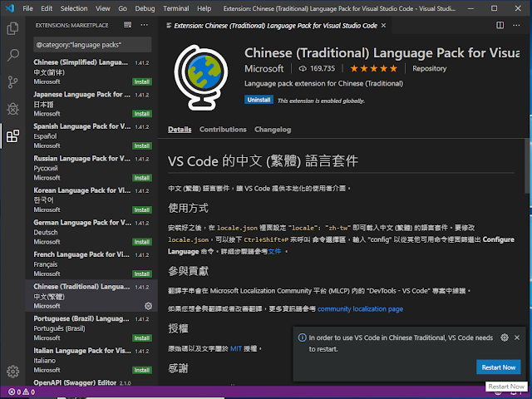
Task: Install German Language Pack
Action: coord(142,242)
